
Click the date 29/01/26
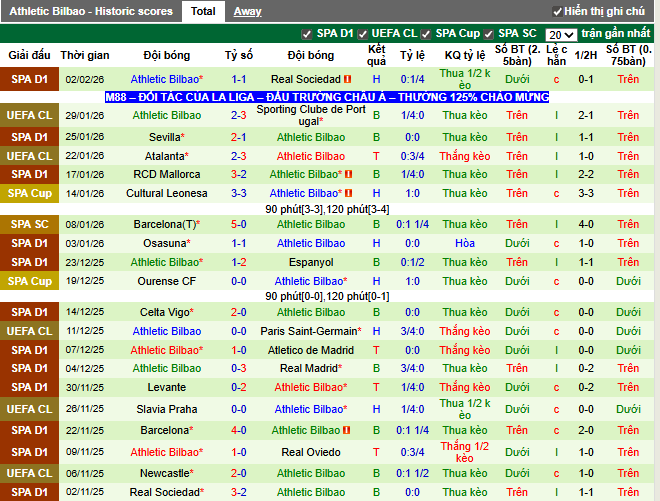[85, 115]
